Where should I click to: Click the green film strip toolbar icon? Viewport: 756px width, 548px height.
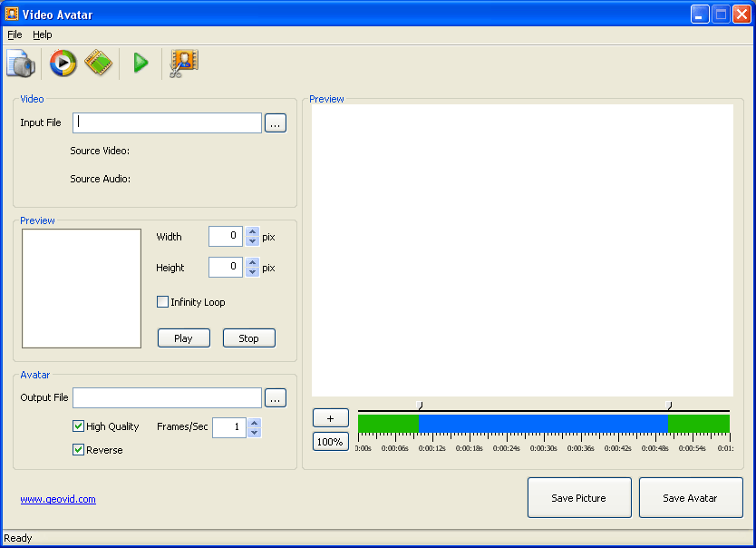point(99,63)
